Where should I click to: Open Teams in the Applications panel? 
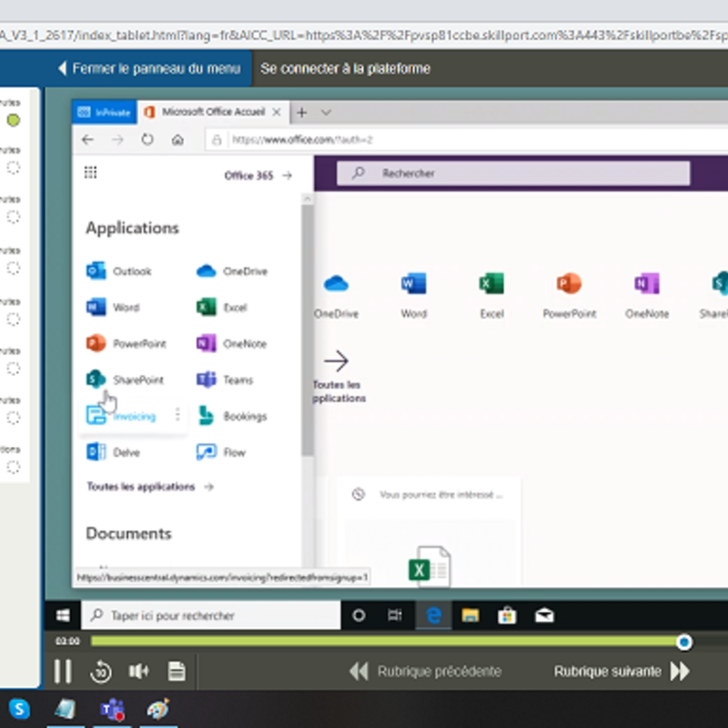pos(225,379)
